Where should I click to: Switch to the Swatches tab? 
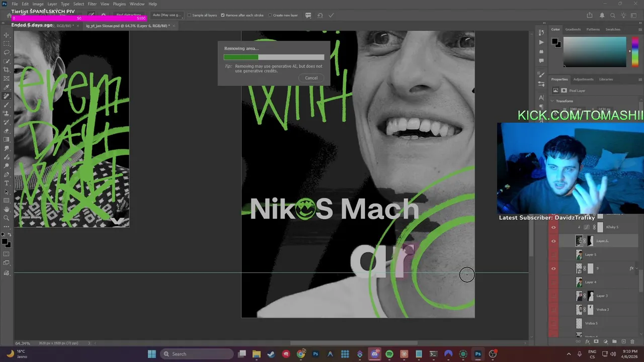pyautogui.click(x=613, y=29)
